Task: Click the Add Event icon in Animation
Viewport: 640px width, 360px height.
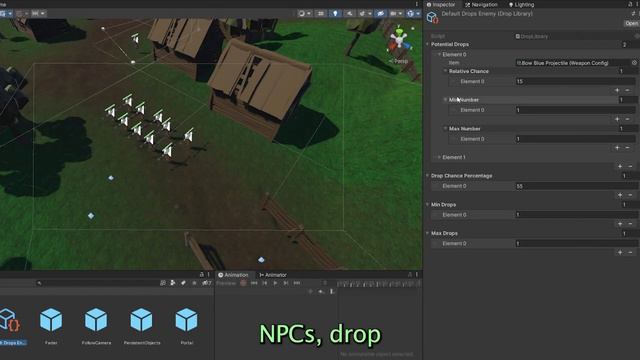Action: (x=332, y=291)
